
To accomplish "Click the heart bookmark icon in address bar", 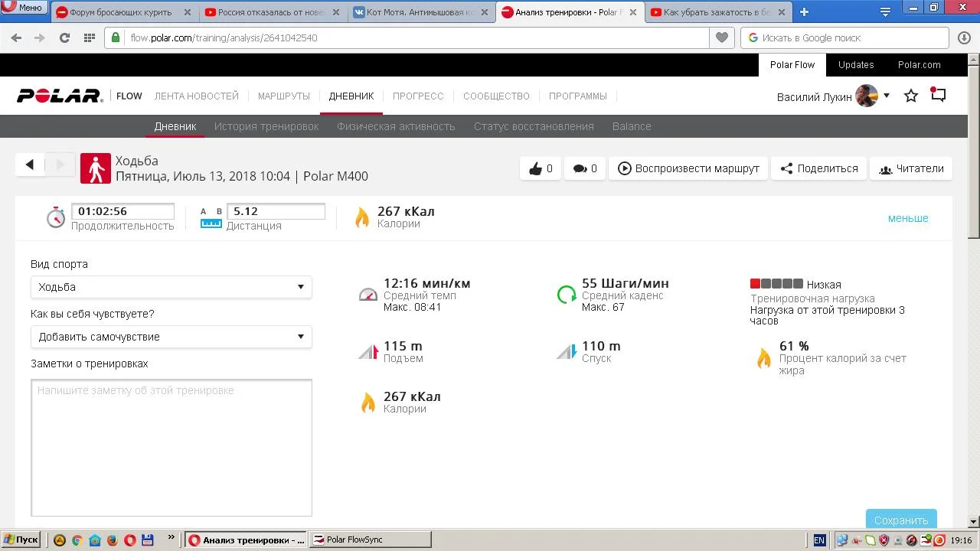I will [x=721, y=37].
